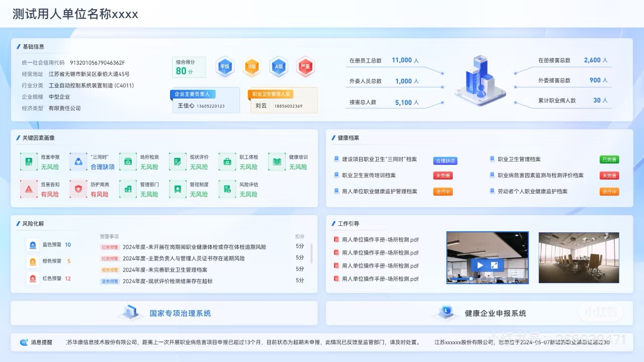Click the 蓝色预警 alert icon

point(33,245)
